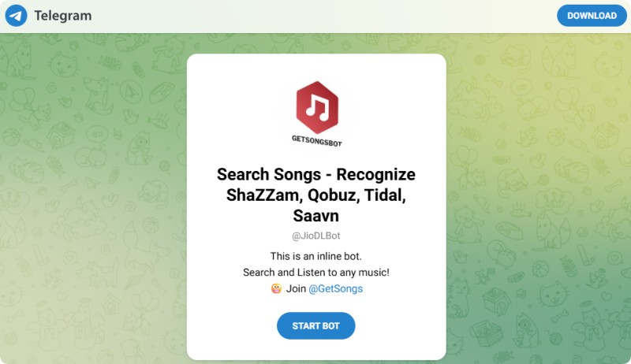Click empty header bar area beside DOWNLOAD
This screenshot has height=364, width=631.
[x=322, y=16]
